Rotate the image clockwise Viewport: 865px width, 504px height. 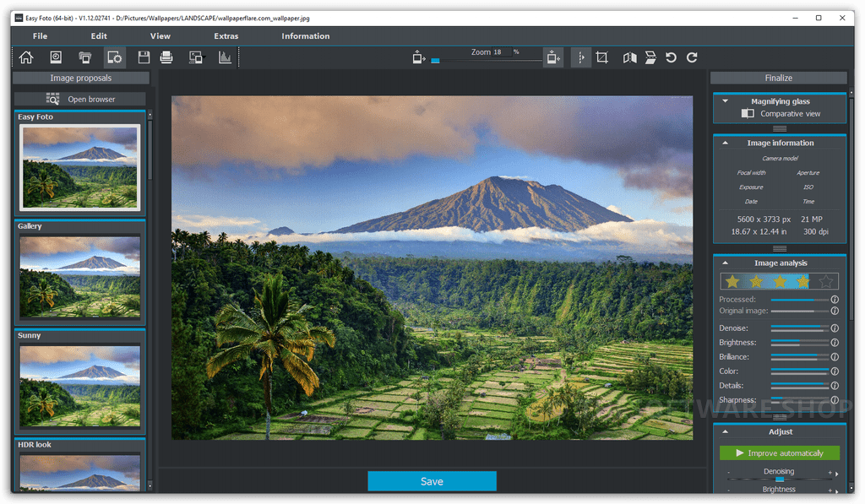click(x=692, y=57)
